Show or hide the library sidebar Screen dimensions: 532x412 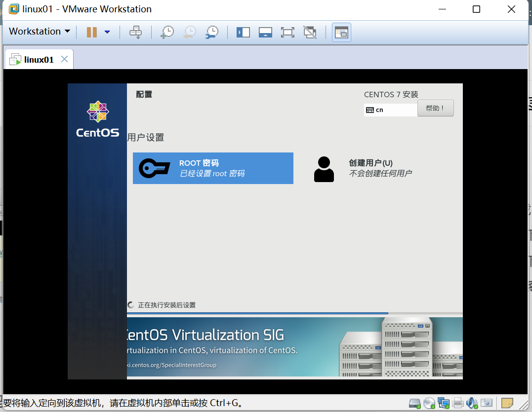(243, 33)
